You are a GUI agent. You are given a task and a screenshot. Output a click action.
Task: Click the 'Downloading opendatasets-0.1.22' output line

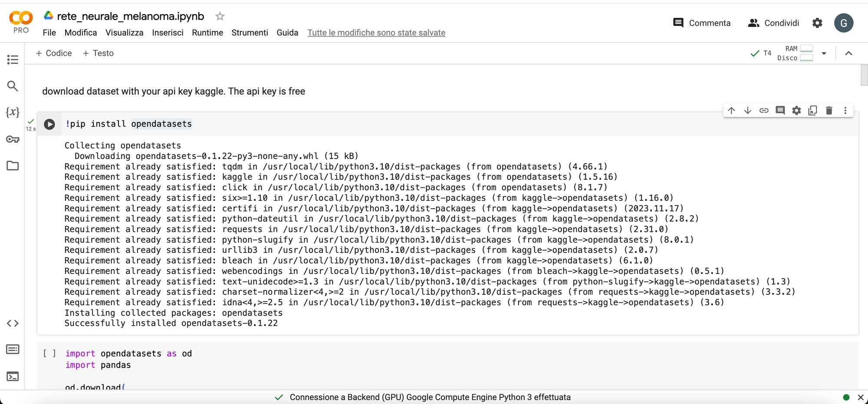[217, 156]
